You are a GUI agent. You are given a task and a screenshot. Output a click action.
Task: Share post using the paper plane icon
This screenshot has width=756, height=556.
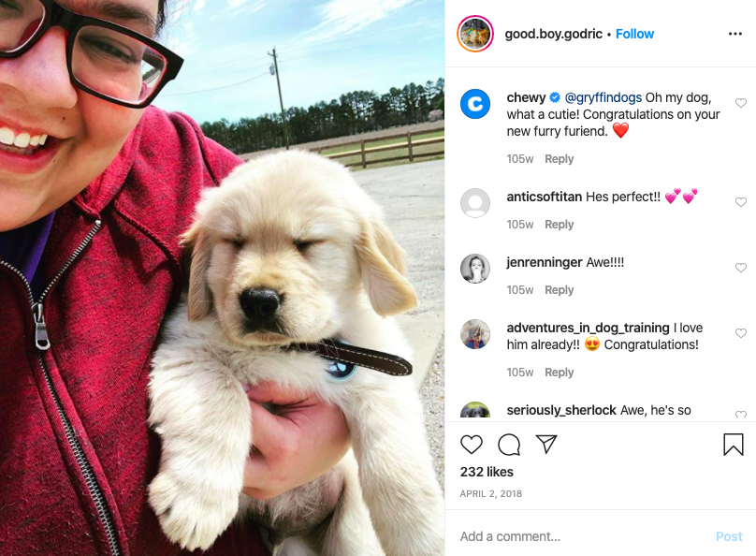tap(546, 444)
